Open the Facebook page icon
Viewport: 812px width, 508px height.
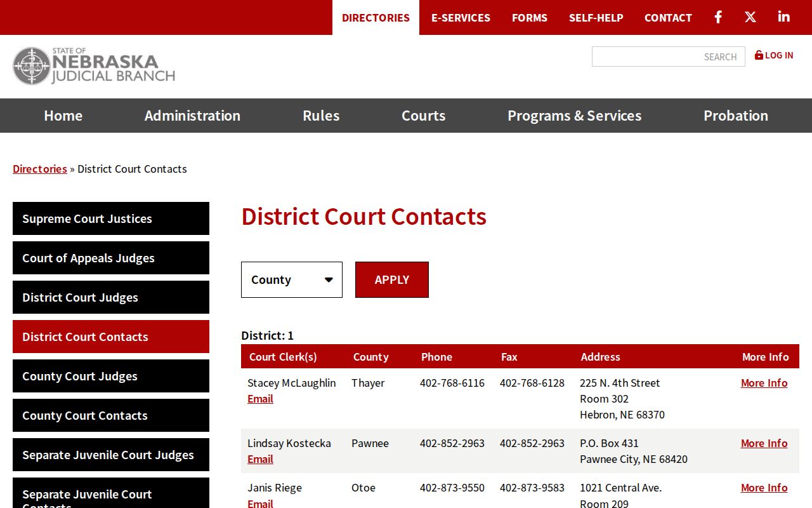[x=718, y=17]
